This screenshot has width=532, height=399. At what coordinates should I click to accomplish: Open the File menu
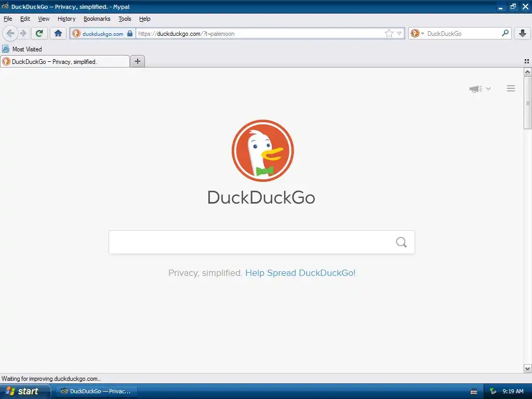coord(7,19)
